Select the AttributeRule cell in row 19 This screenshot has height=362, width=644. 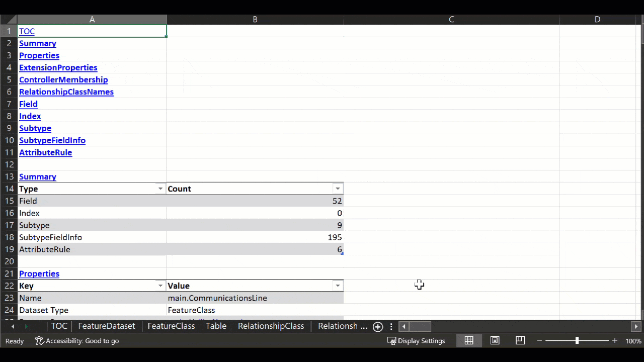coord(92,249)
